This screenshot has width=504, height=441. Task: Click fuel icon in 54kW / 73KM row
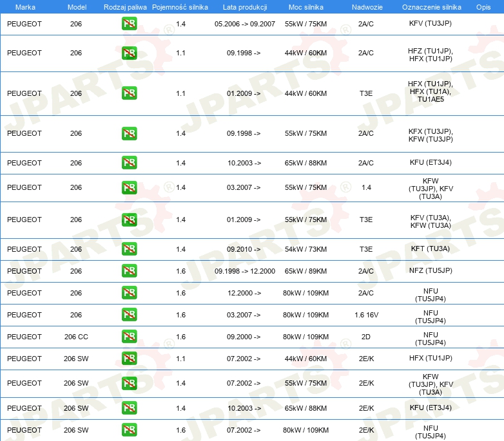point(129,249)
